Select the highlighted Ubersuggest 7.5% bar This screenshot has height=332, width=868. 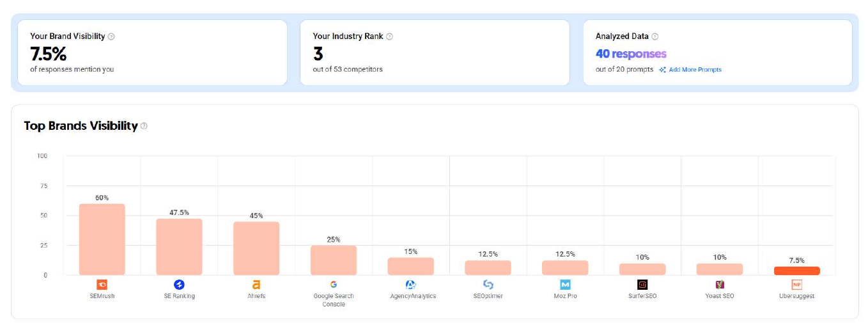coord(796,271)
